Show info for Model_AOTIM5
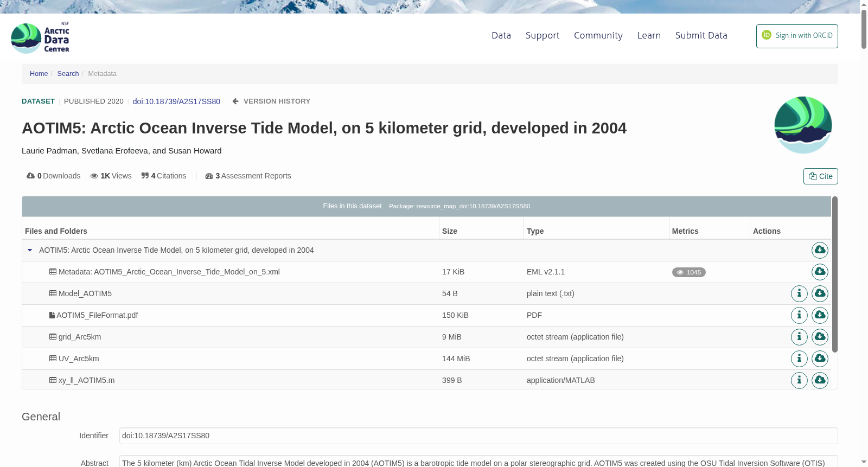 (x=799, y=293)
